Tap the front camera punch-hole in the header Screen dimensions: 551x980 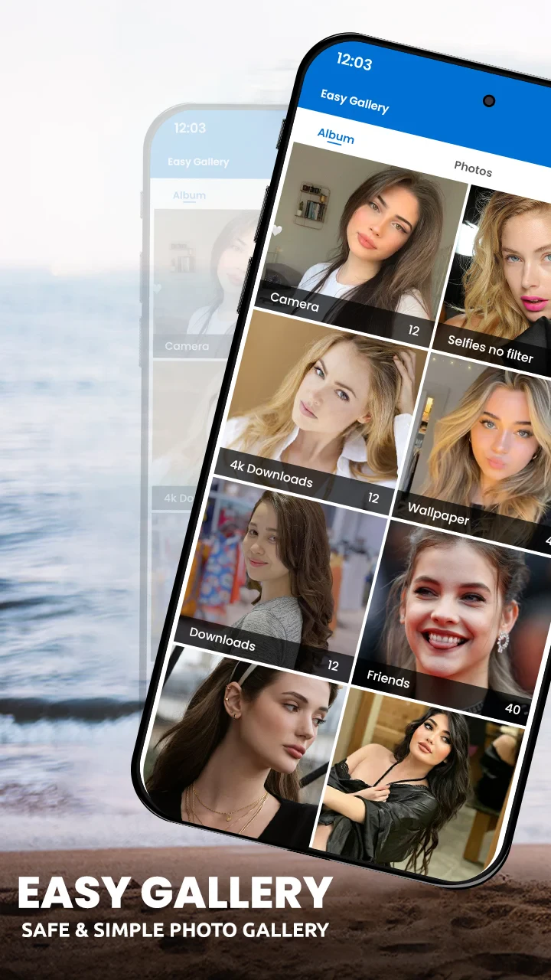(x=489, y=101)
